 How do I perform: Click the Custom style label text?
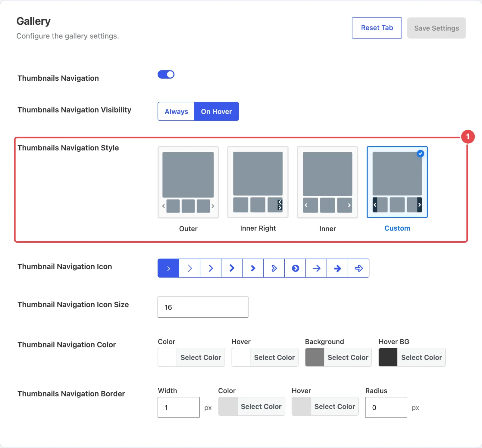coord(397,228)
